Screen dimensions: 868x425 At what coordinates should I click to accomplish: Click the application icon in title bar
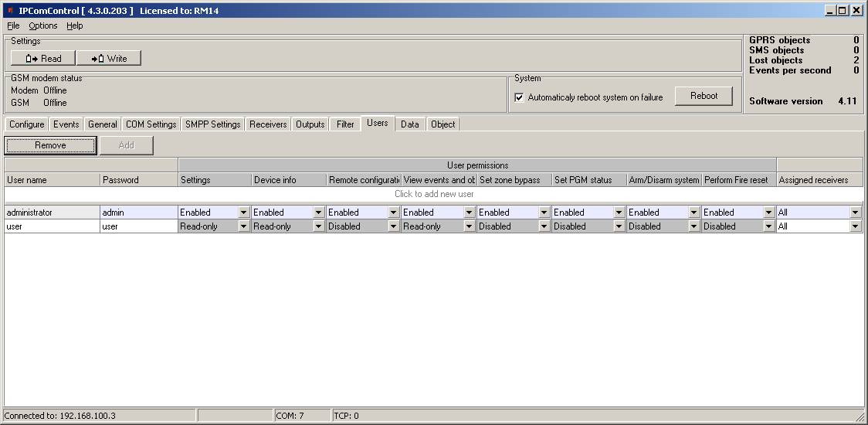tap(9, 11)
